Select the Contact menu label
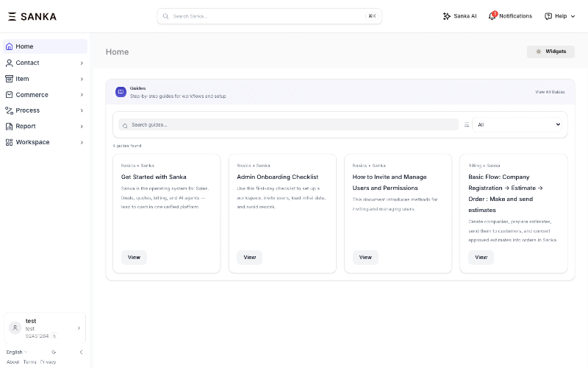The image size is (588, 368). tap(27, 63)
